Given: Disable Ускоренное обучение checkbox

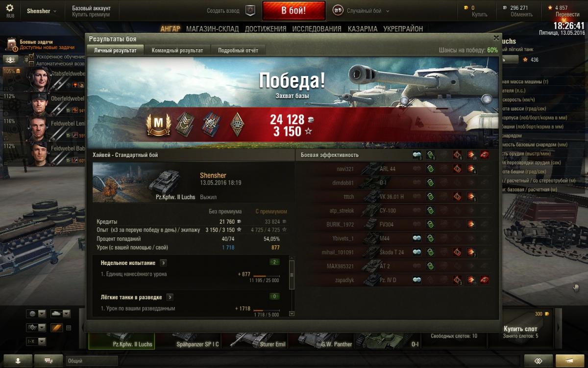Looking at the screenshot, I should (x=32, y=57).
